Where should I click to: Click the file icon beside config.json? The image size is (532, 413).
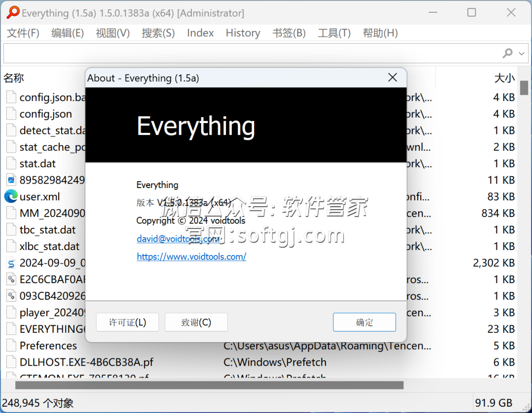tap(11, 114)
